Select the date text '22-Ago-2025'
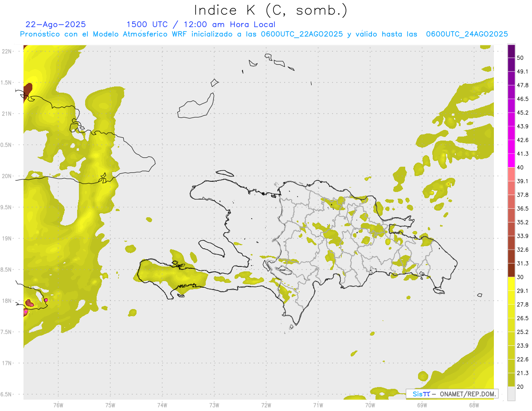Image resolution: width=532 pixels, height=411 pixels. pyautogui.click(x=56, y=24)
